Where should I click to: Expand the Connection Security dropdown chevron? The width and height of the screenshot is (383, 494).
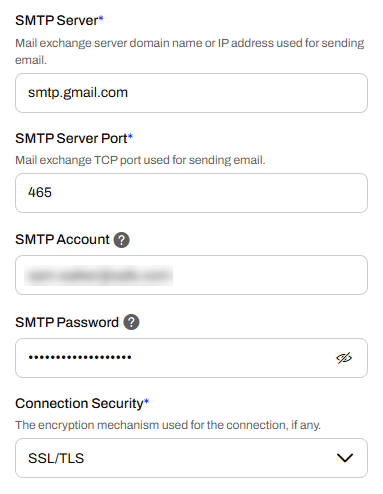click(345, 458)
